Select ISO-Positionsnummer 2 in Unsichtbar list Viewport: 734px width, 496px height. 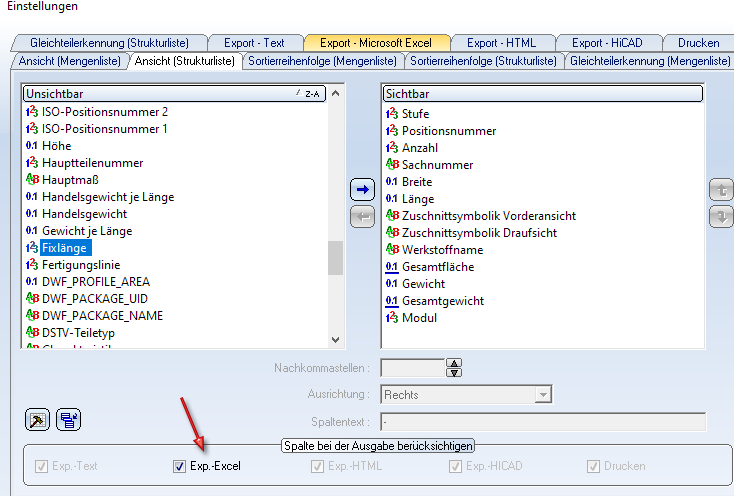click(105, 112)
